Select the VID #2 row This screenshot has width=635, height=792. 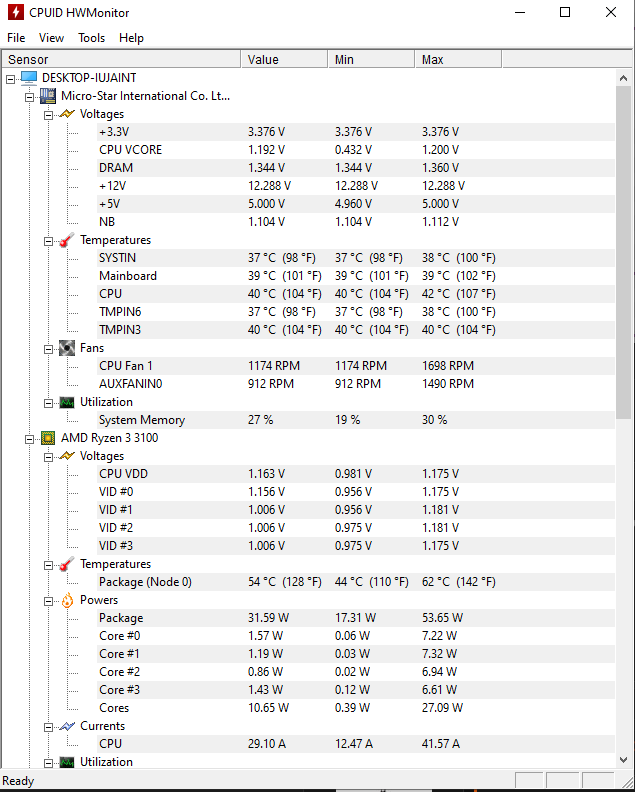356,528
